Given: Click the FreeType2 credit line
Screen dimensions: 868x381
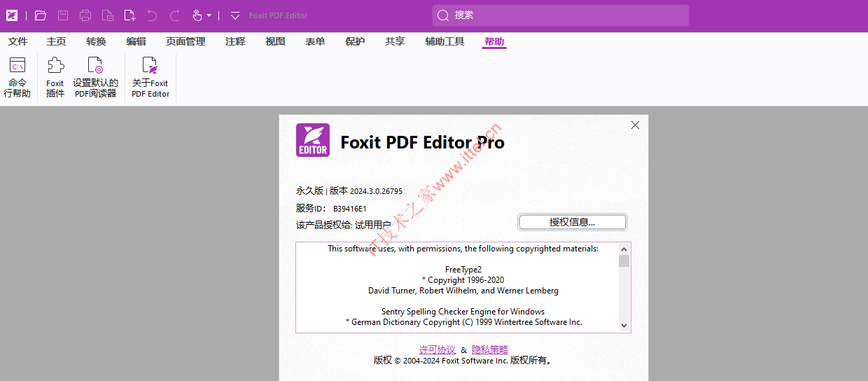Looking at the screenshot, I should coord(463,270).
